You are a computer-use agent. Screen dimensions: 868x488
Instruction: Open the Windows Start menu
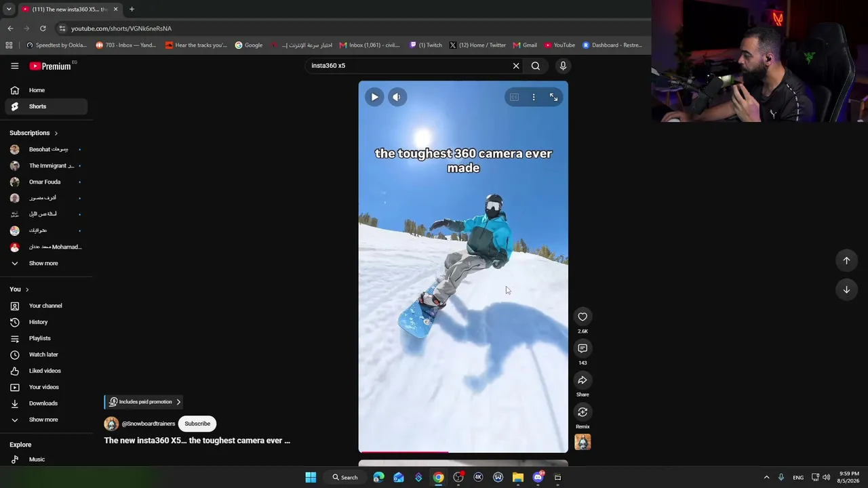[311, 477]
